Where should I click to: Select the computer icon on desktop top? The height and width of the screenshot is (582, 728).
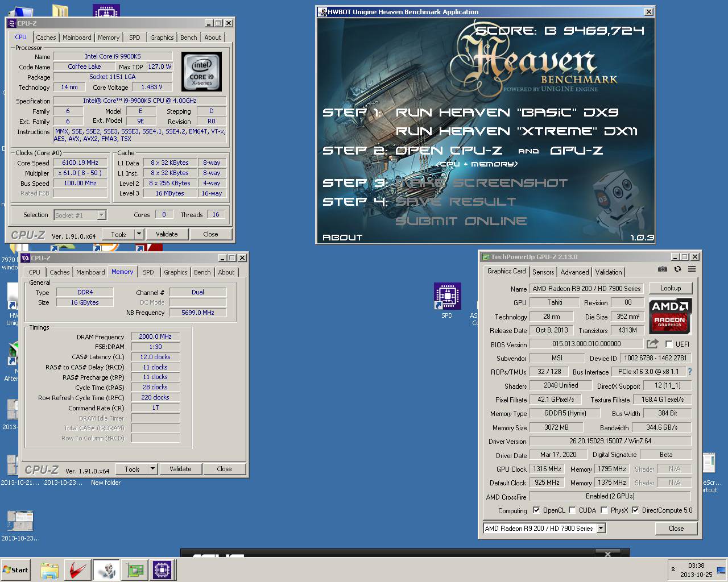[x=22, y=11]
